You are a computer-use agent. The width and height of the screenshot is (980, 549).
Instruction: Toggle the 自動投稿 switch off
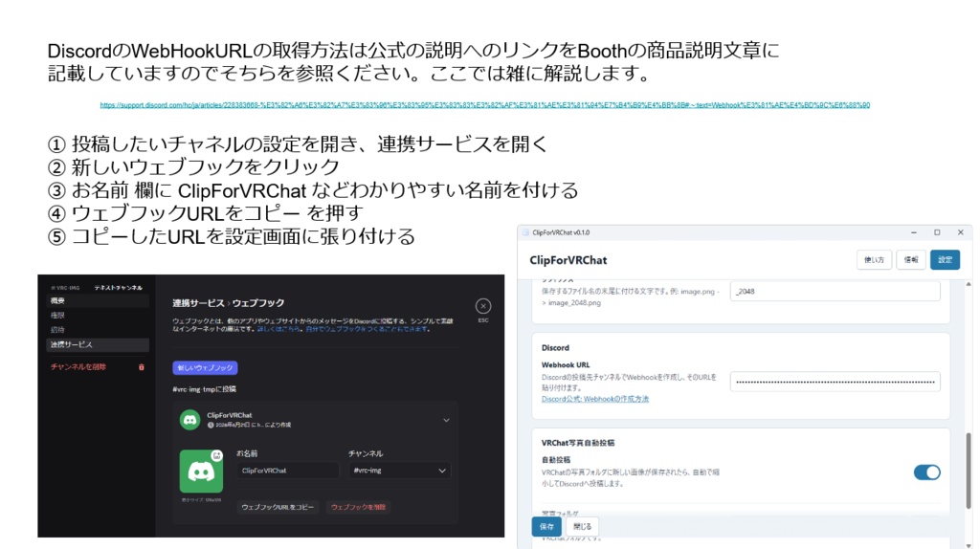(x=926, y=472)
